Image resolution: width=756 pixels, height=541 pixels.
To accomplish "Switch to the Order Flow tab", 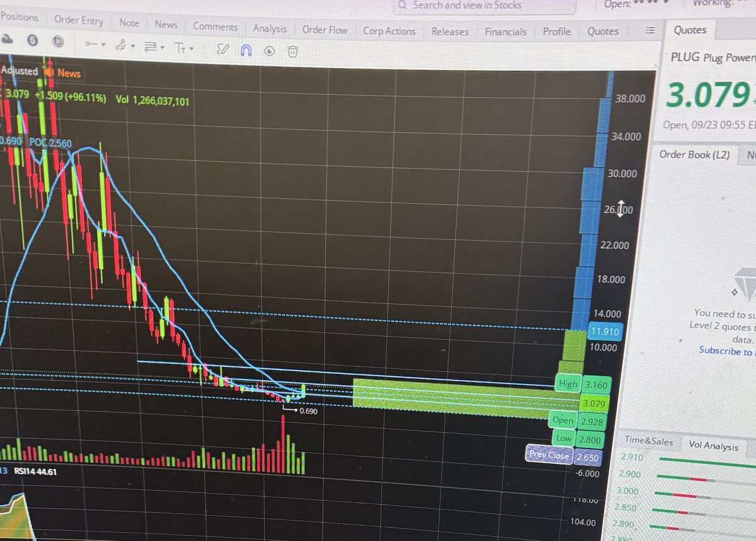I will [x=324, y=29].
